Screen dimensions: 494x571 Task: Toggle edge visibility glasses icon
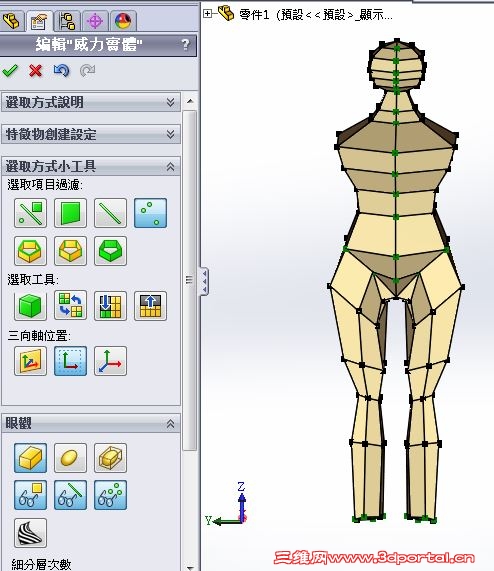[x=70, y=495]
